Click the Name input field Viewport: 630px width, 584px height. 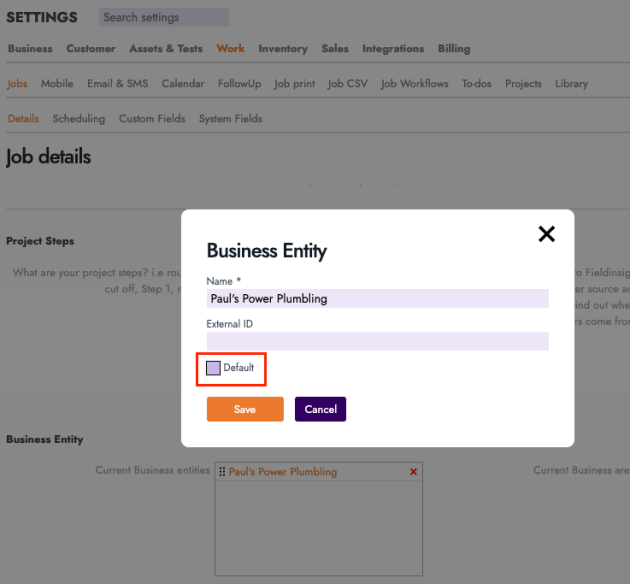point(377,298)
